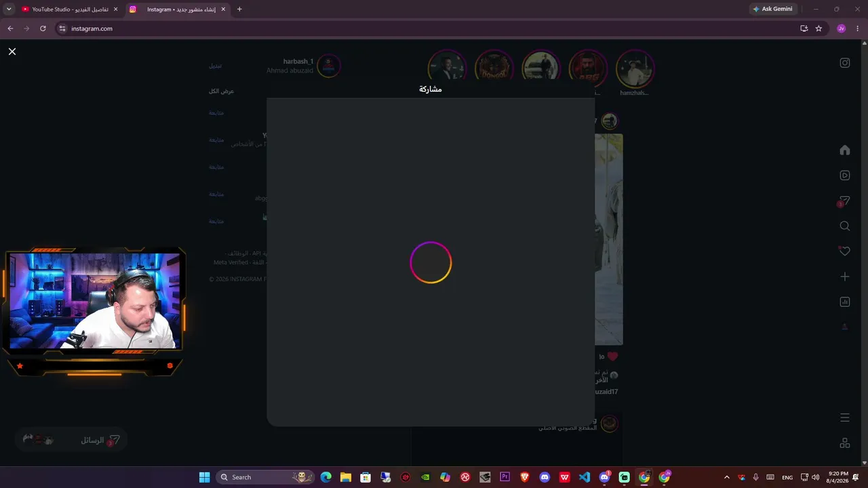Open the Instagram search magnifier in the sidebar
Image resolution: width=868 pixels, height=488 pixels.
(x=844, y=226)
